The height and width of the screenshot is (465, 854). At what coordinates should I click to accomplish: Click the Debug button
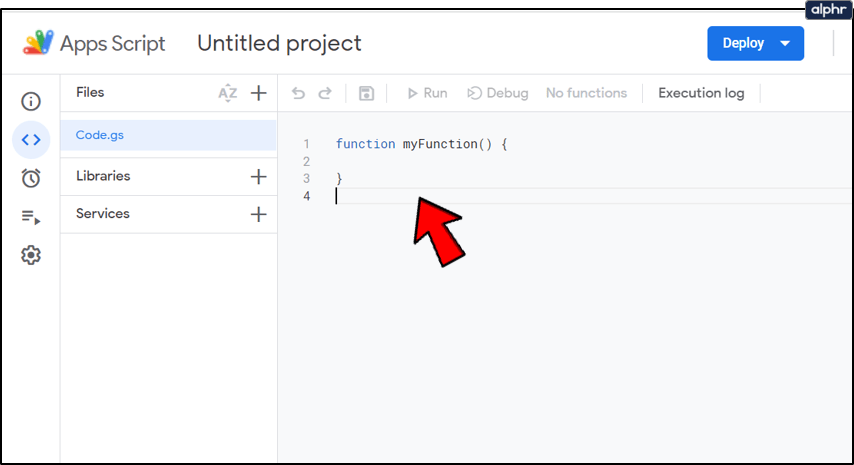[x=498, y=93]
